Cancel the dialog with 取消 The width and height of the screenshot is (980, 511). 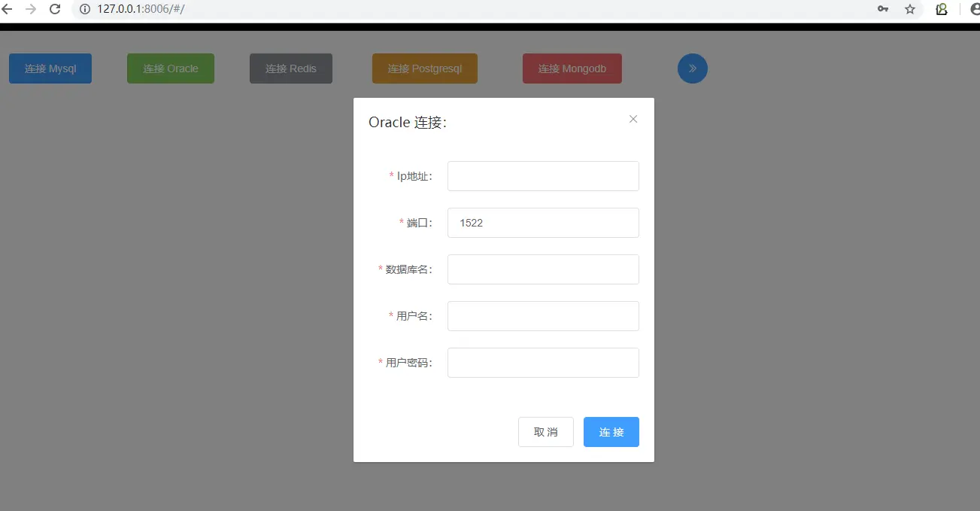pyautogui.click(x=545, y=431)
